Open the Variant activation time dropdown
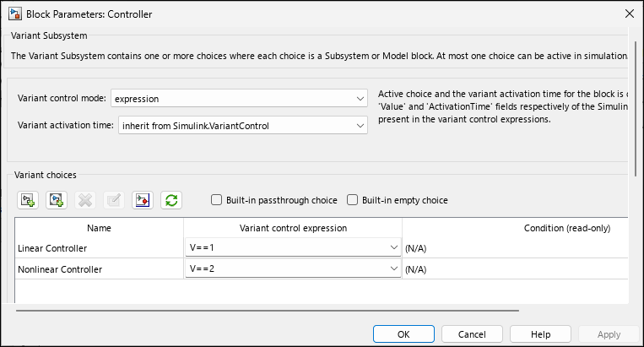Viewport: 644px width, 347px height. pos(243,126)
